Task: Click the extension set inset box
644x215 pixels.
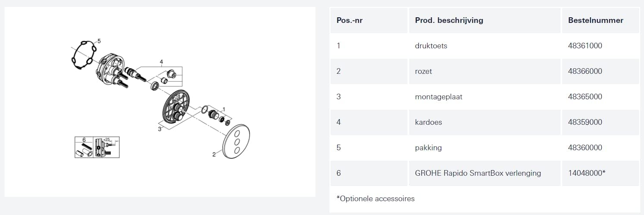Action: click(97, 147)
